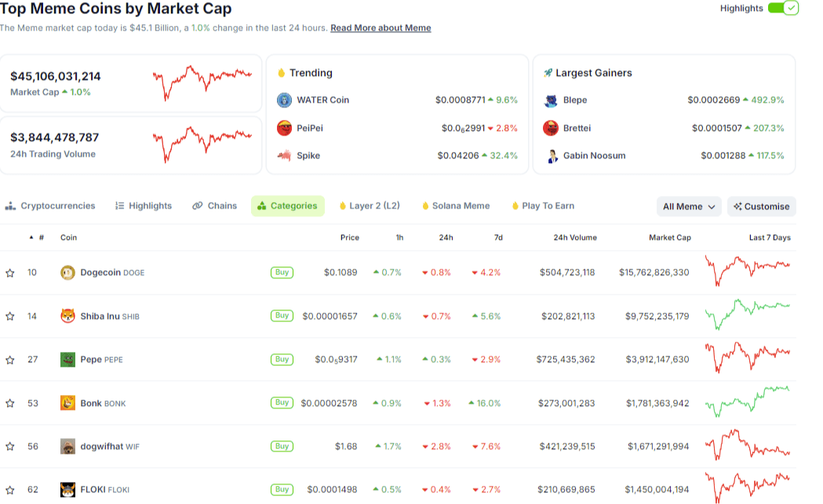Open Gabin Noosum in Largest Gainers
This screenshot has width=823, height=504.
tap(594, 156)
